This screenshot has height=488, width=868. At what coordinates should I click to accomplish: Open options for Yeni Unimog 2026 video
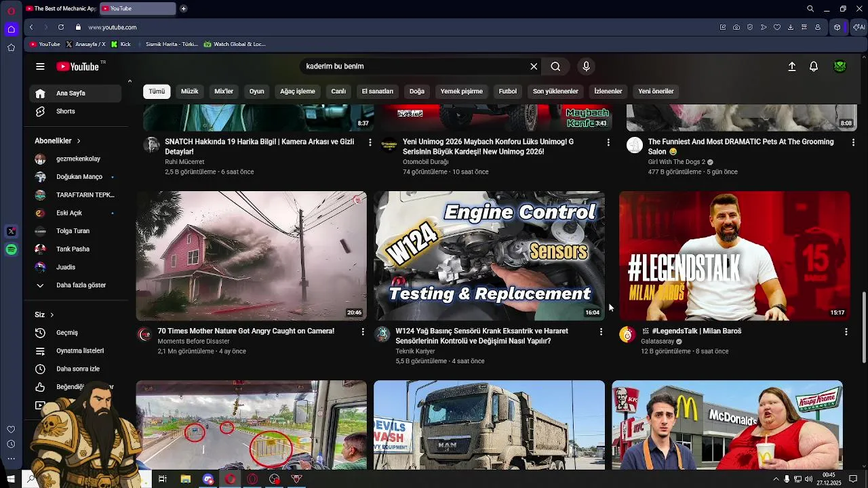[608, 142]
